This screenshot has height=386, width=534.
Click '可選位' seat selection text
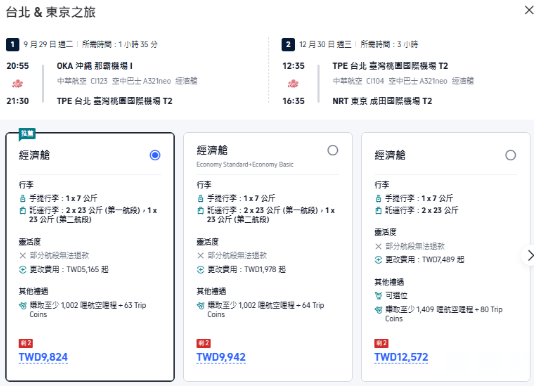pyautogui.click(x=396, y=296)
